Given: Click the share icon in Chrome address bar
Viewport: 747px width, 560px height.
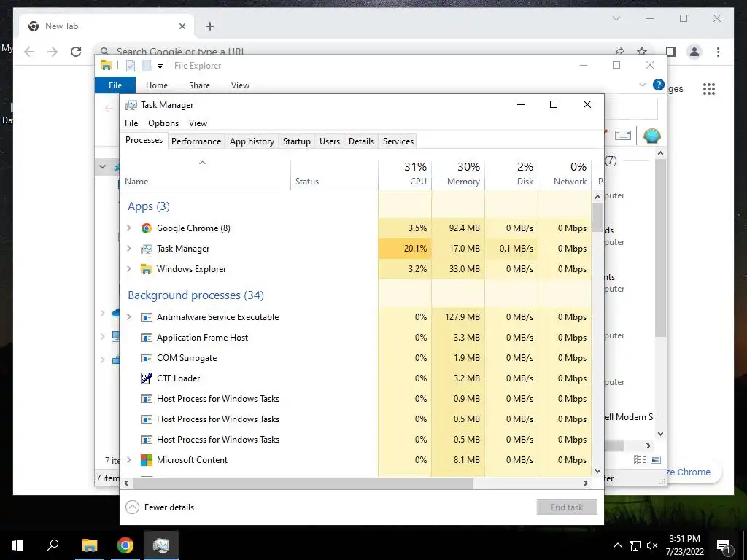Looking at the screenshot, I should pos(619,51).
